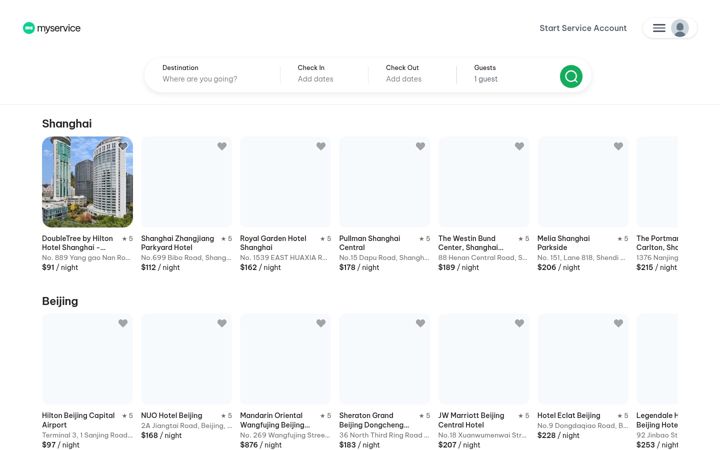
Task: Click the Shanghai section heading
Action: click(x=67, y=124)
